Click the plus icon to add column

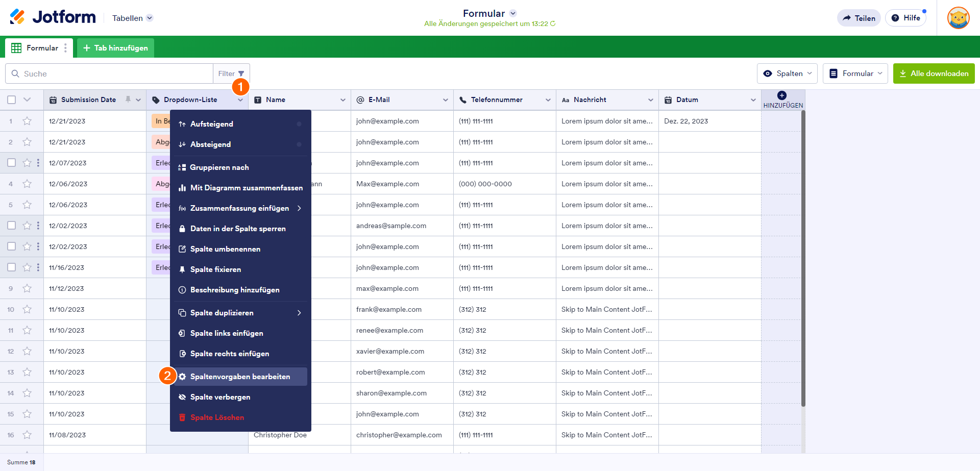(782, 95)
